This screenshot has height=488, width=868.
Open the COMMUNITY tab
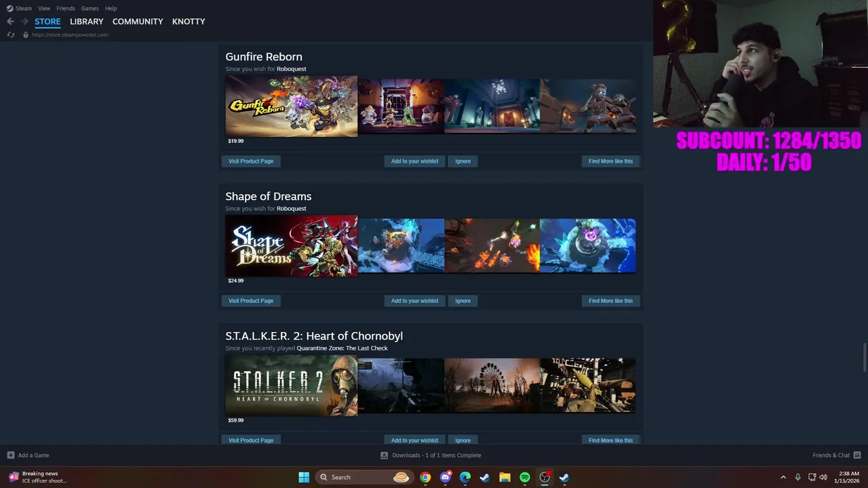(138, 22)
